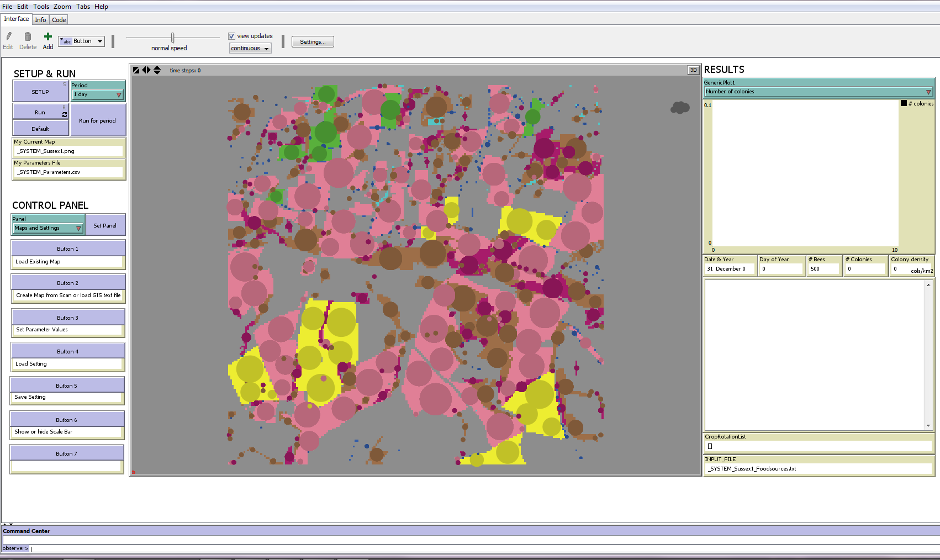The height and width of the screenshot is (560, 940).
Task: Click the Set Parameter Values label
Action: (42, 330)
